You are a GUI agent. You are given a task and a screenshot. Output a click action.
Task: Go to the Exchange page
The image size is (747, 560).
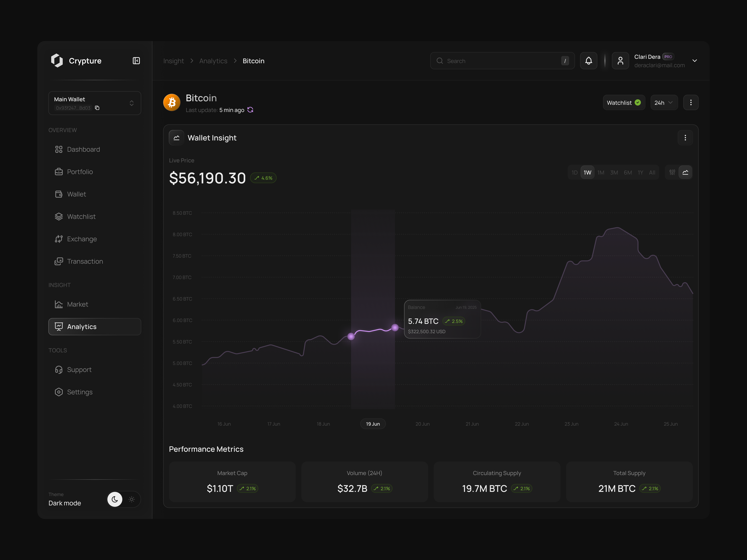82,239
